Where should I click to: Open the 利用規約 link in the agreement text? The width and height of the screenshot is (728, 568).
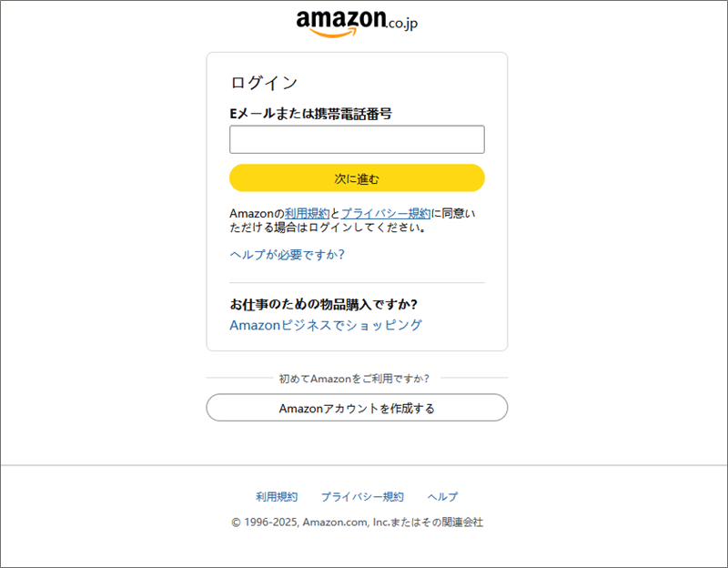(x=300, y=213)
